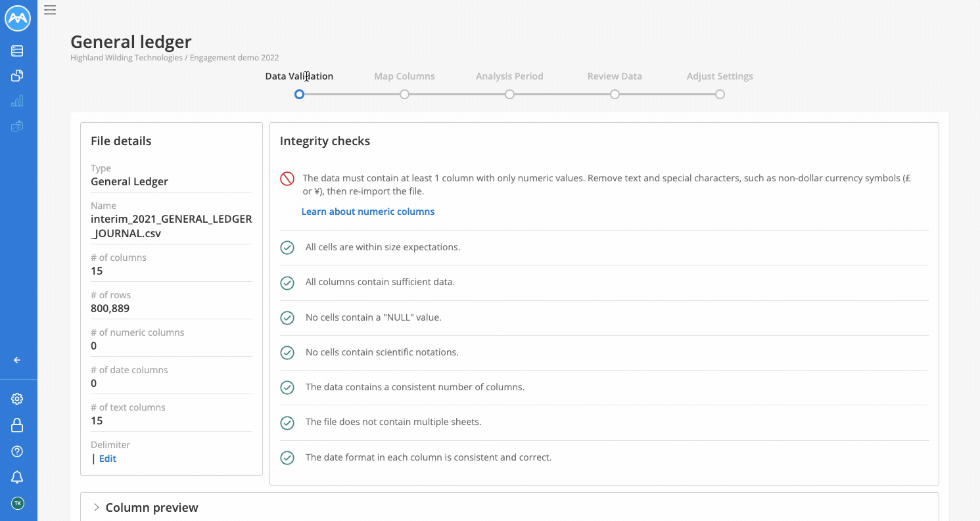The width and height of the screenshot is (980, 521).
Task: Open the notifications bell icon
Action: (18, 477)
